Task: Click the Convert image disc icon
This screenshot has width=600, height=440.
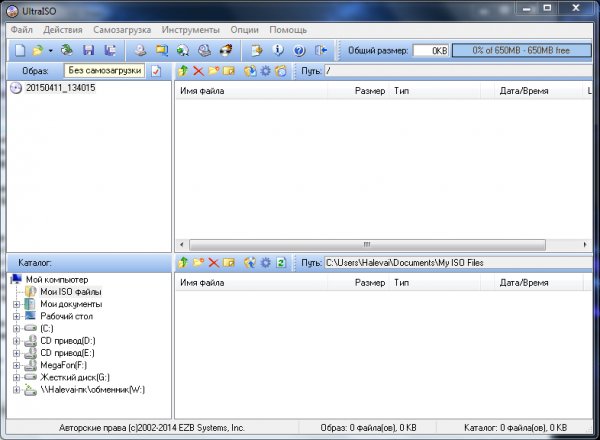Action: tap(183, 50)
